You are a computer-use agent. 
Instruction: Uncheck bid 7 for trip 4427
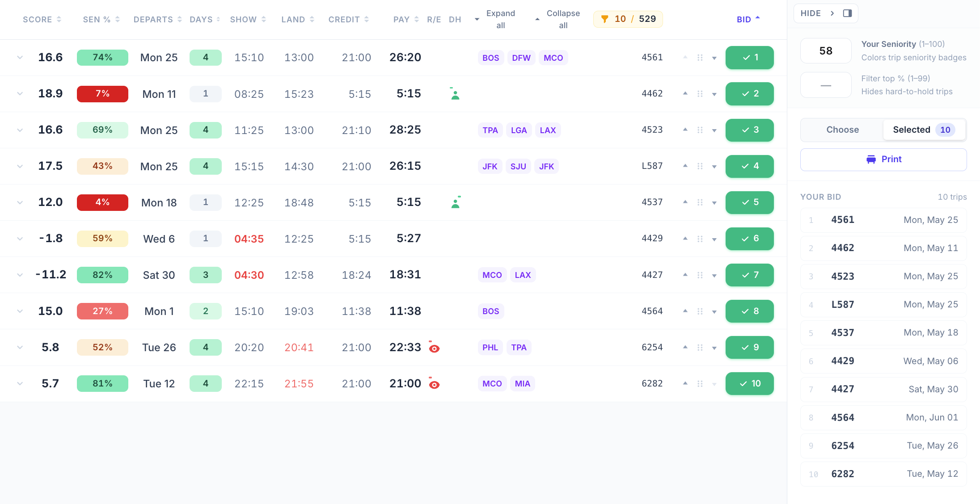(x=749, y=275)
